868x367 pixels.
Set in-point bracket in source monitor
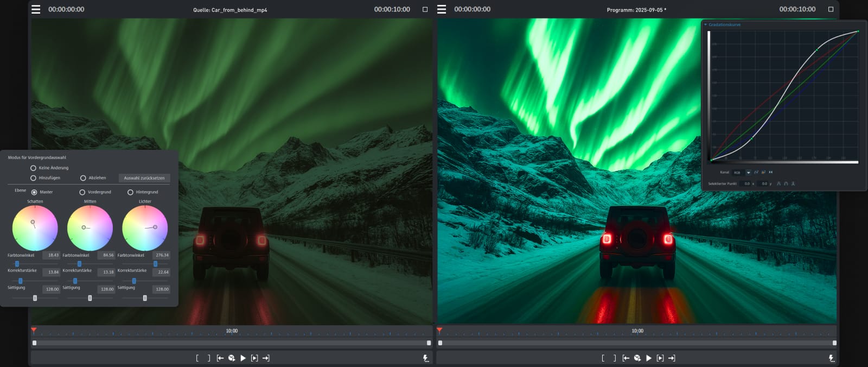pos(197,358)
